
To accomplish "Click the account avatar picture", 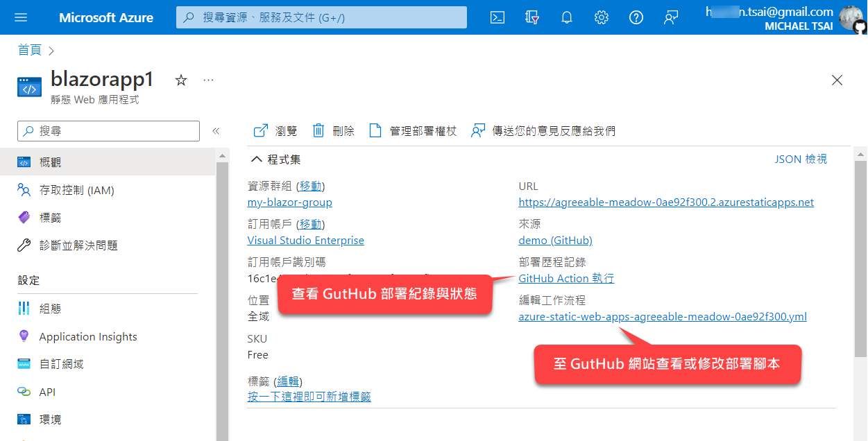I will click(852, 19).
